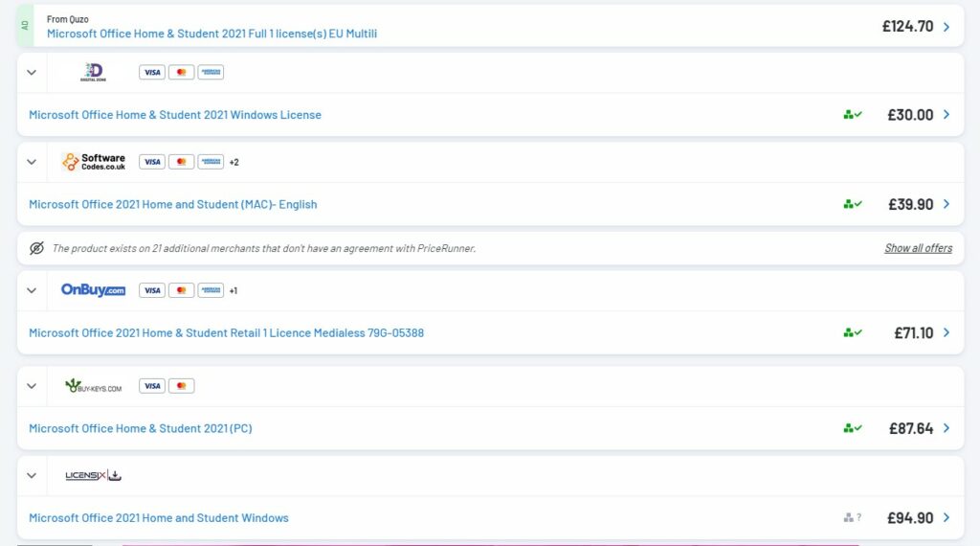Click in-stock icon beside £39.90 offer
Viewport: 980px width, 546px height.
(x=853, y=204)
